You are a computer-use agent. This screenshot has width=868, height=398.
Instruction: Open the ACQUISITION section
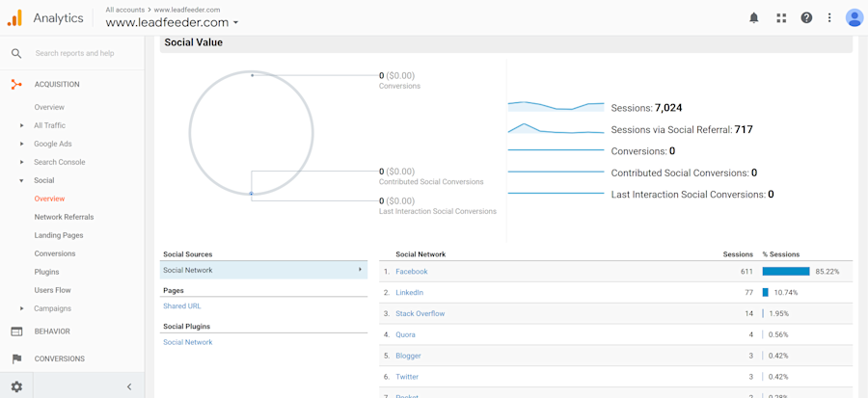[x=57, y=85]
